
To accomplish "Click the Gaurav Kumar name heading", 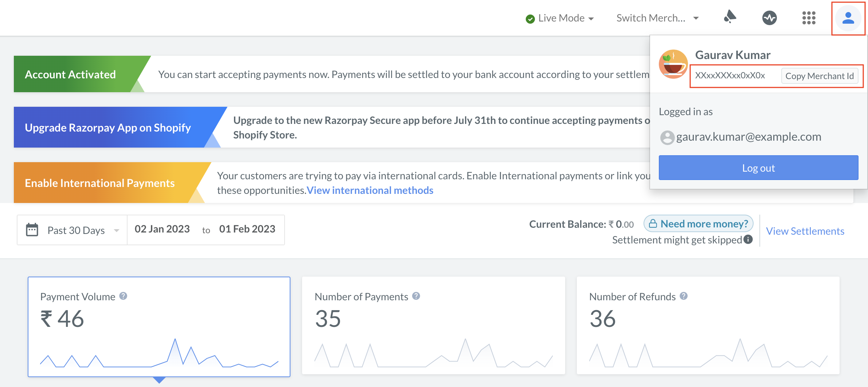I will [x=733, y=55].
